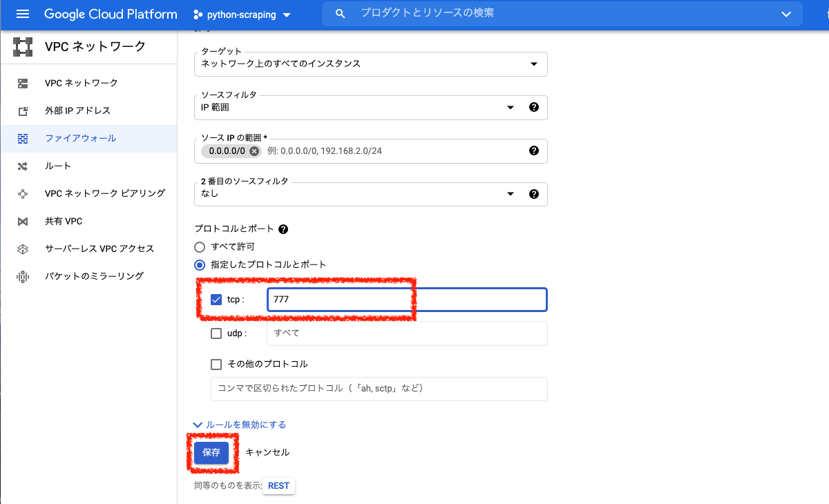Select the ファイアウォール sidebar icon
This screenshot has width=829, height=504.
pyautogui.click(x=22, y=138)
